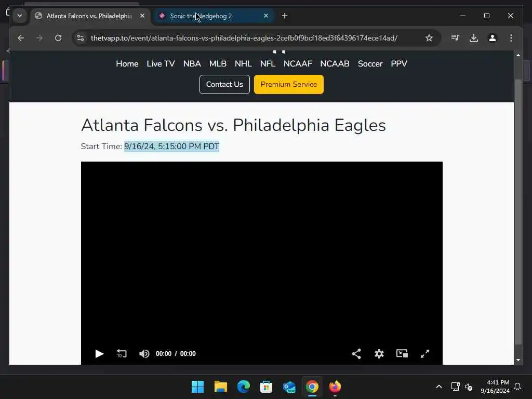Go forward in browser history

coord(39,38)
